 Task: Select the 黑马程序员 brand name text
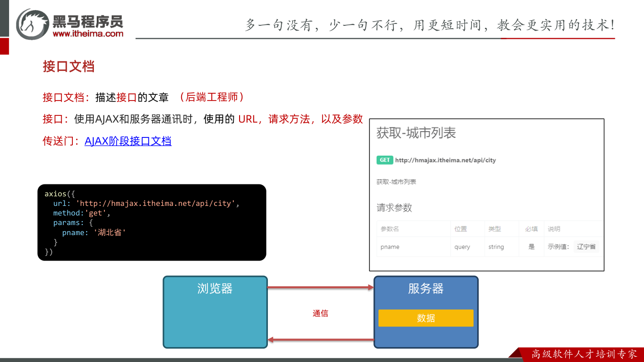pos(88,21)
